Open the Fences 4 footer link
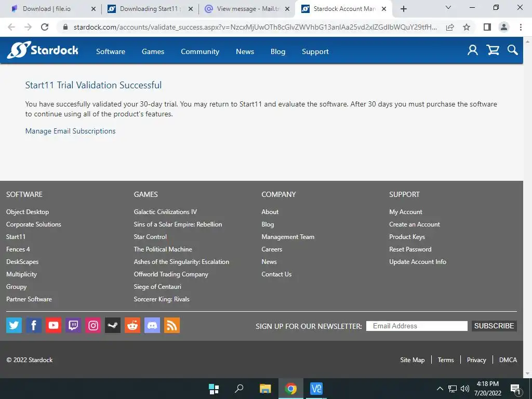Image resolution: width=532 pixels, height=399 pixels. pyautogui.click(x=18, y=249)
